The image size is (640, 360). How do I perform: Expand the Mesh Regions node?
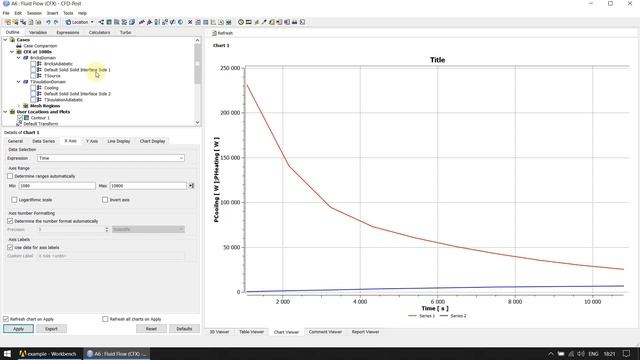[x=18, y=106]
